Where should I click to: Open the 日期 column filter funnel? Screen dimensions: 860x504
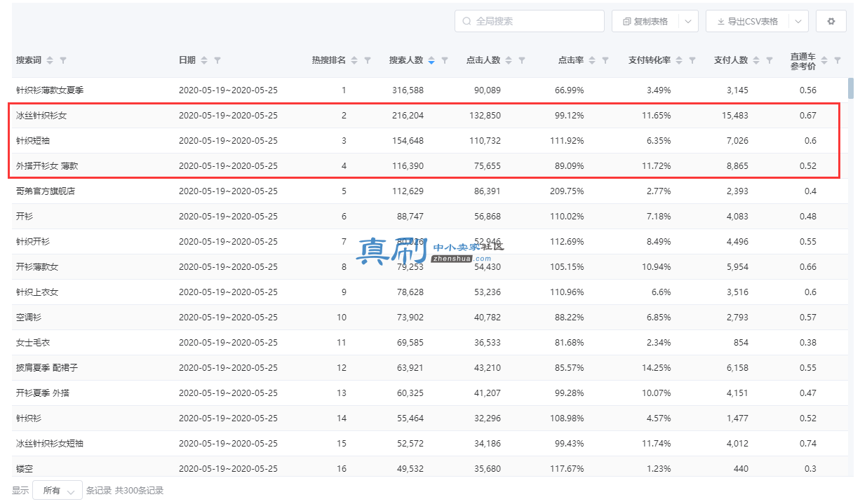click(217, 60)
